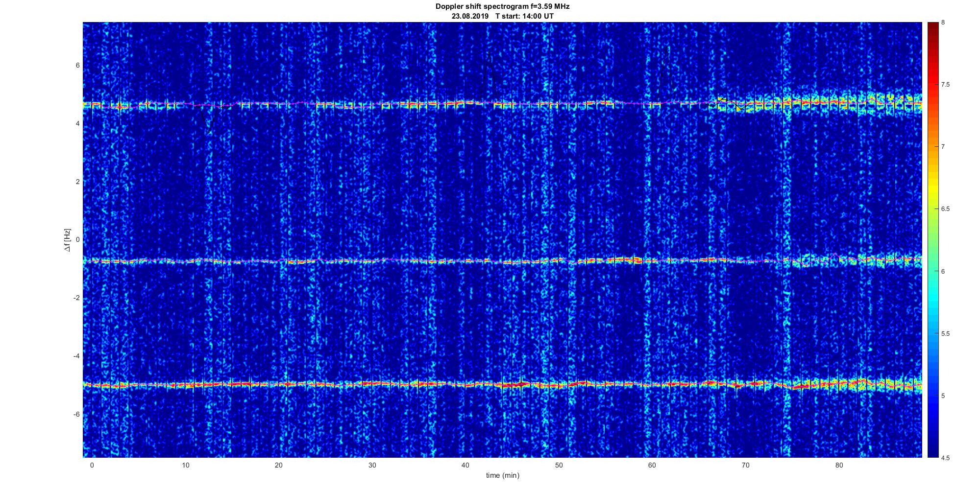Click x-axis tick label '80'
The image size is (980, 491).
click(x=839, y=465)
